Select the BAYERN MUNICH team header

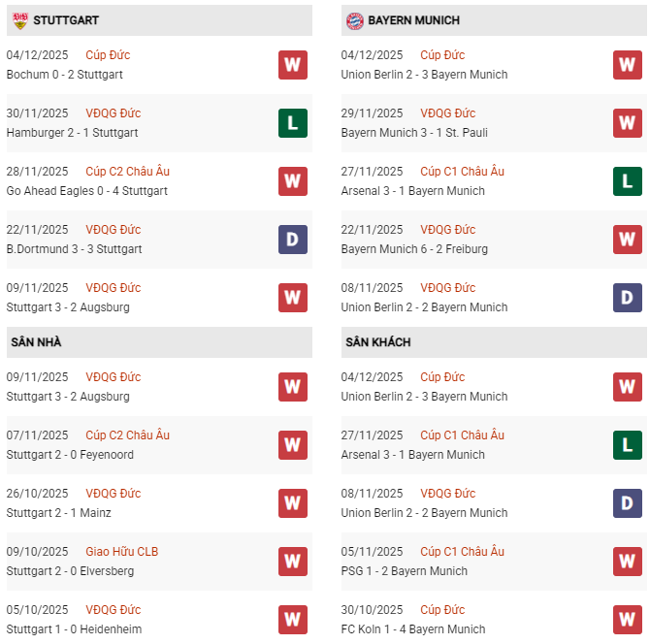click(x=414, y=20)
